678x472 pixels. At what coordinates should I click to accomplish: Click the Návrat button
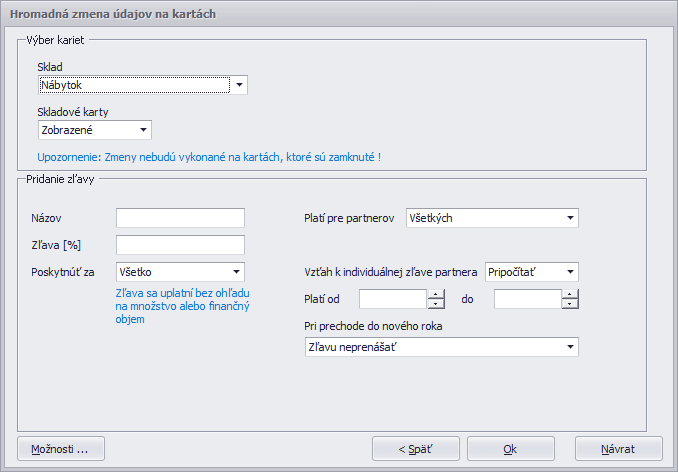[x=619, y=449]
